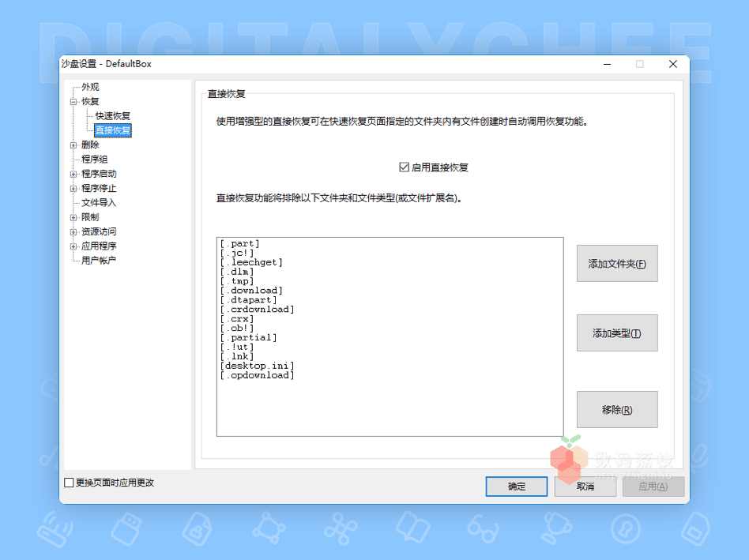Select 外观 in the settings tree

click(x=90, y=87)
